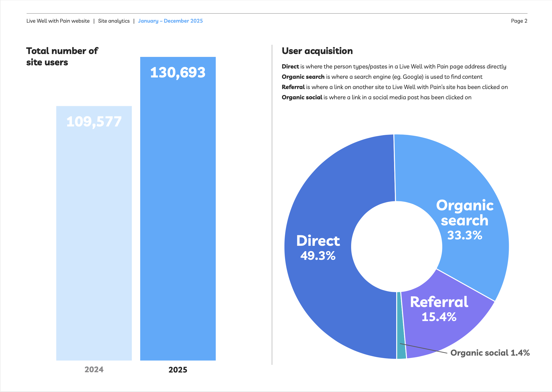The image size is (552, 392).
Task: Click the bold Organic social definition term
Action: tap(302, 97)
